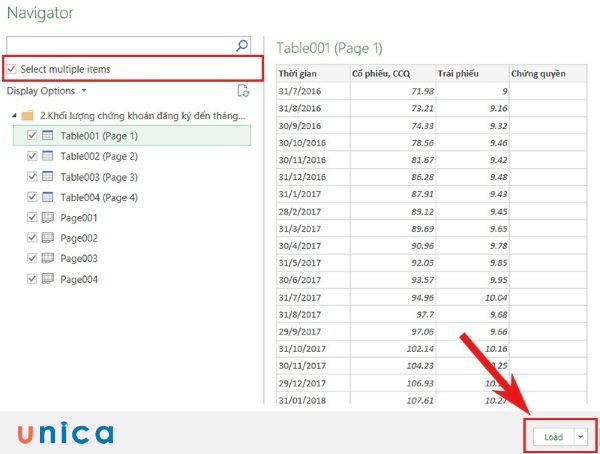
Task: Click the Page001 page icon
Action: point(47,217)
